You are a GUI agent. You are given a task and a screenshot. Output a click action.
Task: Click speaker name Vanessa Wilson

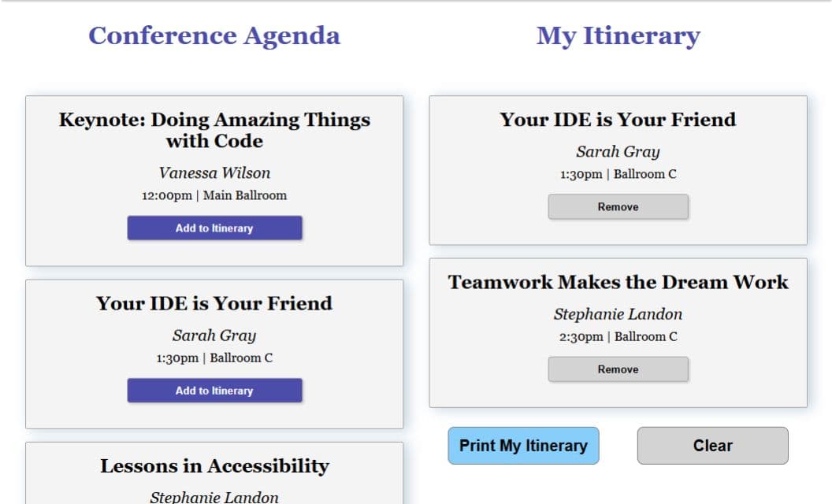tap(214, 173)
